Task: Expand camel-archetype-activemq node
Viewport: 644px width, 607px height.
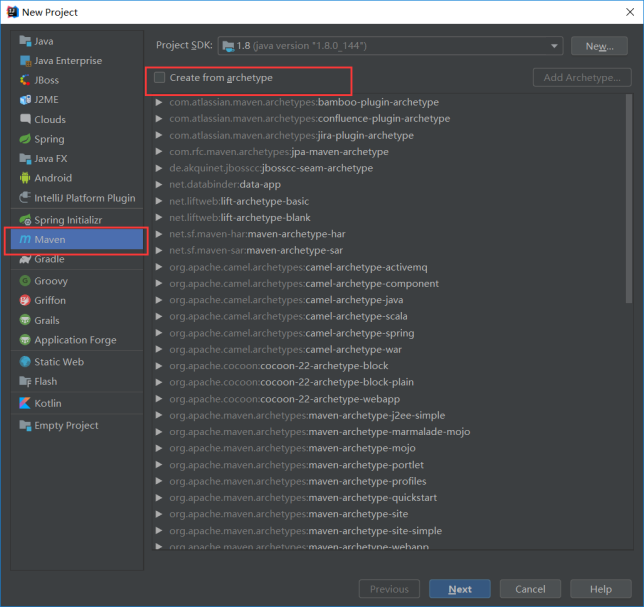Action: click(159, 267)
